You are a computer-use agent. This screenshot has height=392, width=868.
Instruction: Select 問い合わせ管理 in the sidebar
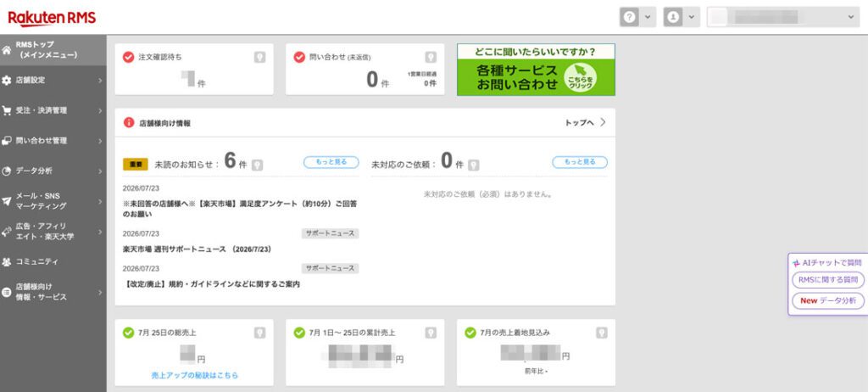point(53,141)
